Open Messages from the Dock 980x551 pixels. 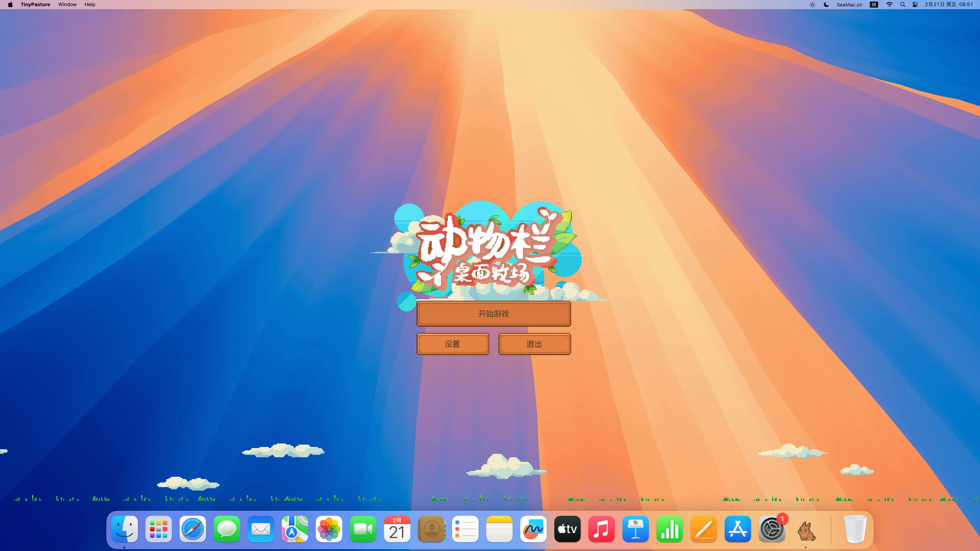pos(227,529)
